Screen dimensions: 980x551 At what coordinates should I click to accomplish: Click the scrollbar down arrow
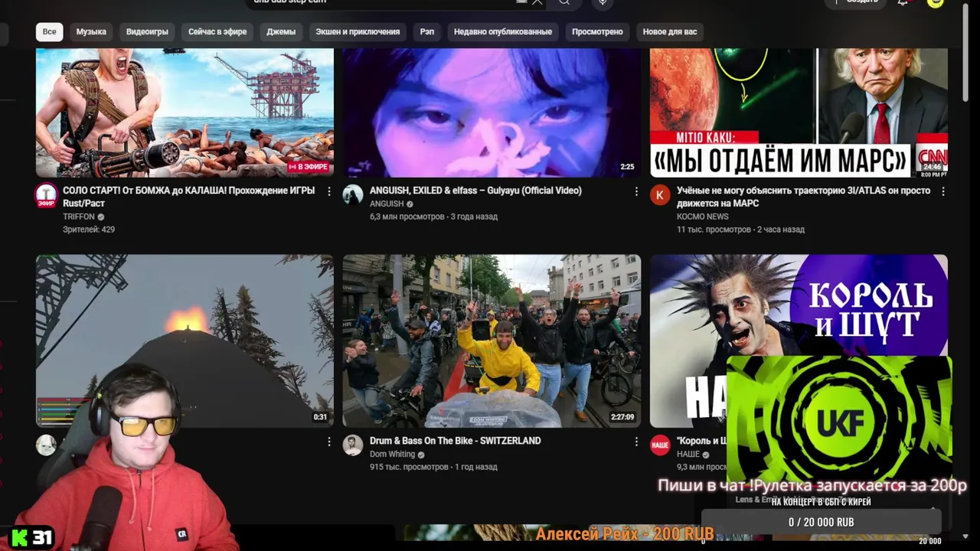point(967,536)
